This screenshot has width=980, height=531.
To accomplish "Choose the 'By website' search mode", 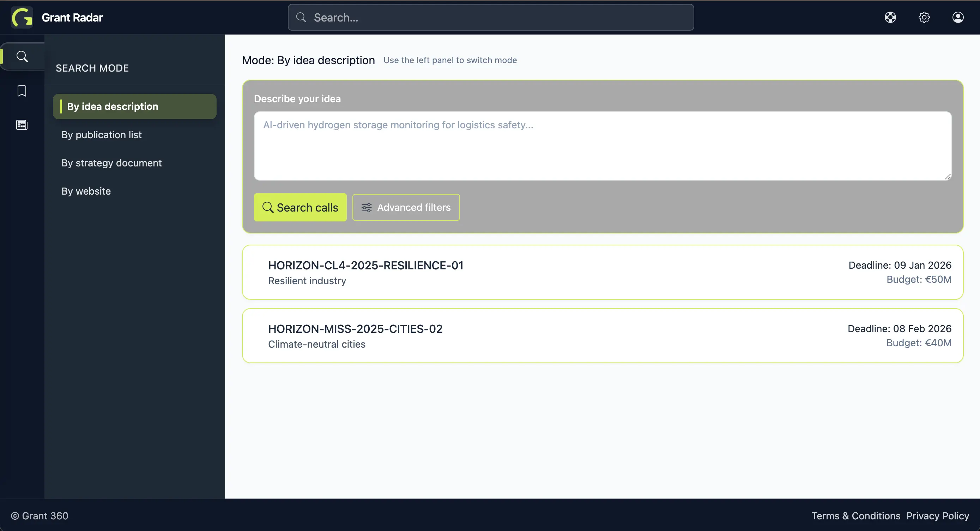I will click(86, 191).
